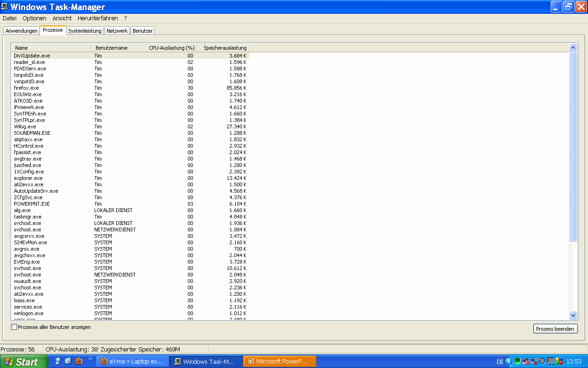Select the SOUNDMAN.EXE process

click(130, 133)
